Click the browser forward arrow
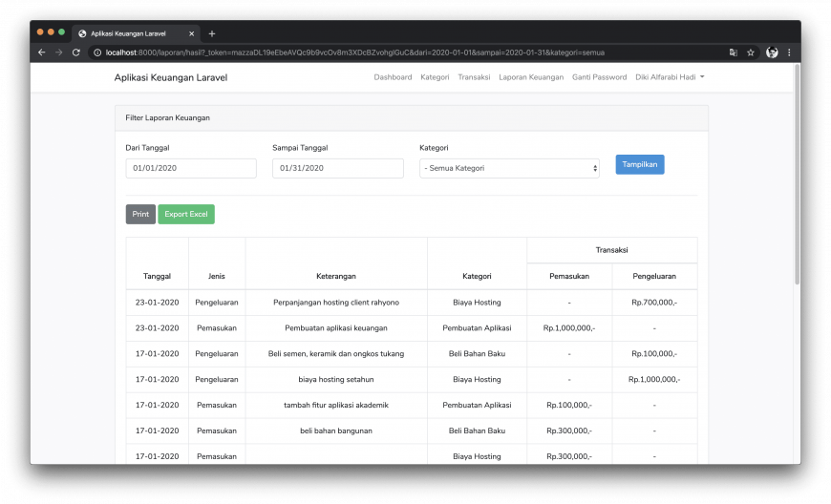 point(58,52)
